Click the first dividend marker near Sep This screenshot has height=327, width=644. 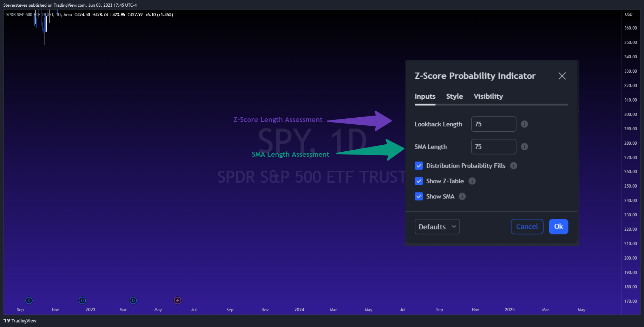[x=29, y=300]
